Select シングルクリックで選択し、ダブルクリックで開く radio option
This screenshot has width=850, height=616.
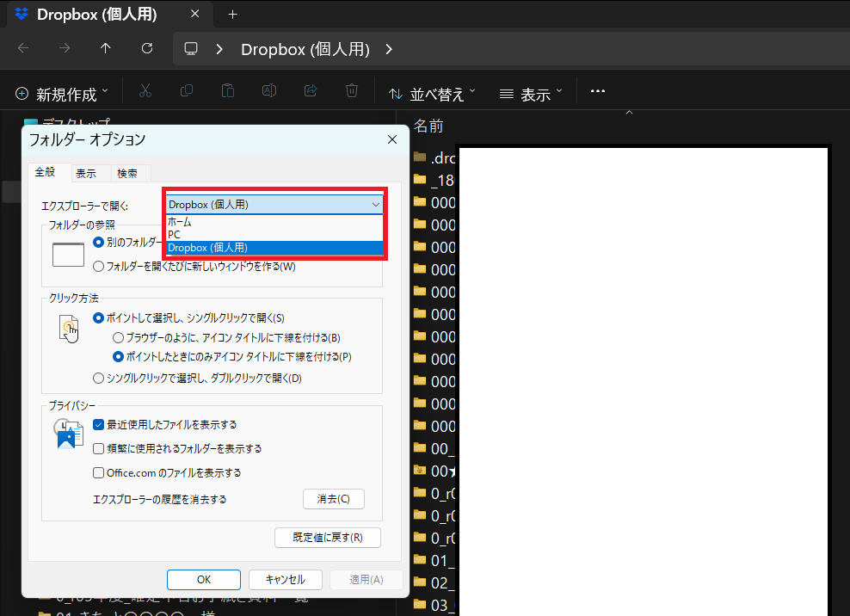coord(99,378)
